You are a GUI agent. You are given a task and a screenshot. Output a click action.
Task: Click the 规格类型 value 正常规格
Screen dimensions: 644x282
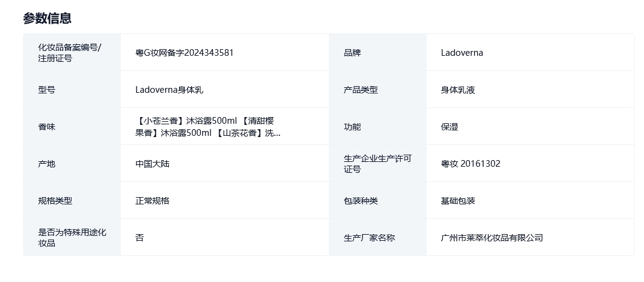point(152,200)
